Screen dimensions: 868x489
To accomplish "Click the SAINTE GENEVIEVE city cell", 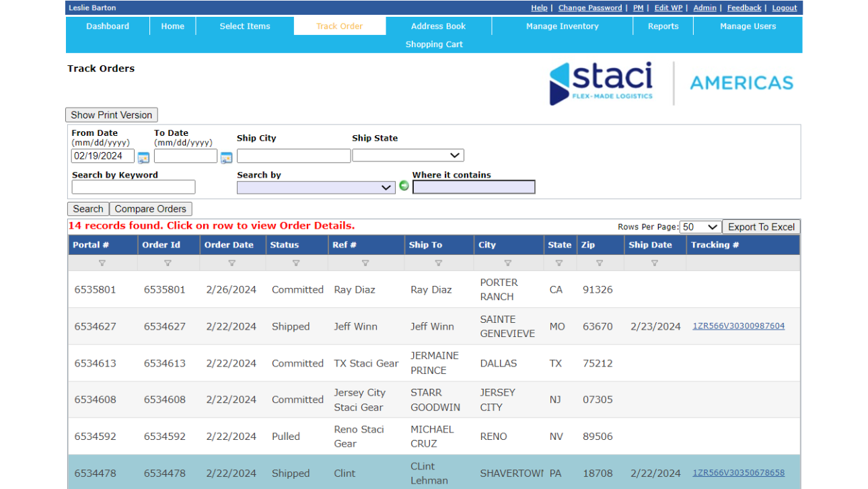I will pyautogui.click(x=507, y=327).
